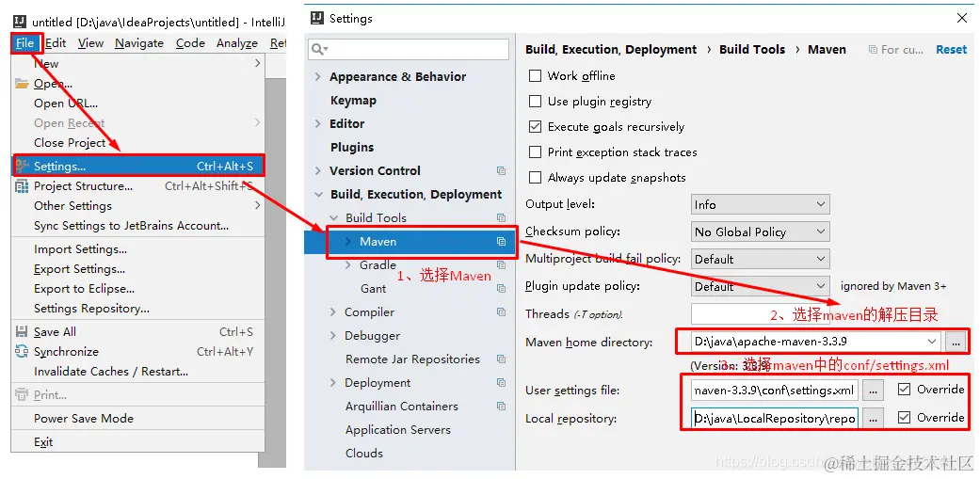The height and width of the screenshot is (479, 980).
Task: Open the Checksum policy dropdown
Action: tap(760, 232)
